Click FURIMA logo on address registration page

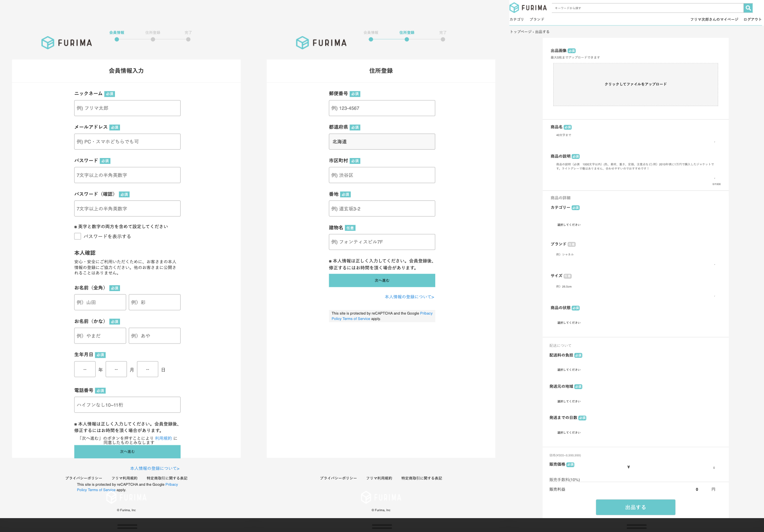321,42
